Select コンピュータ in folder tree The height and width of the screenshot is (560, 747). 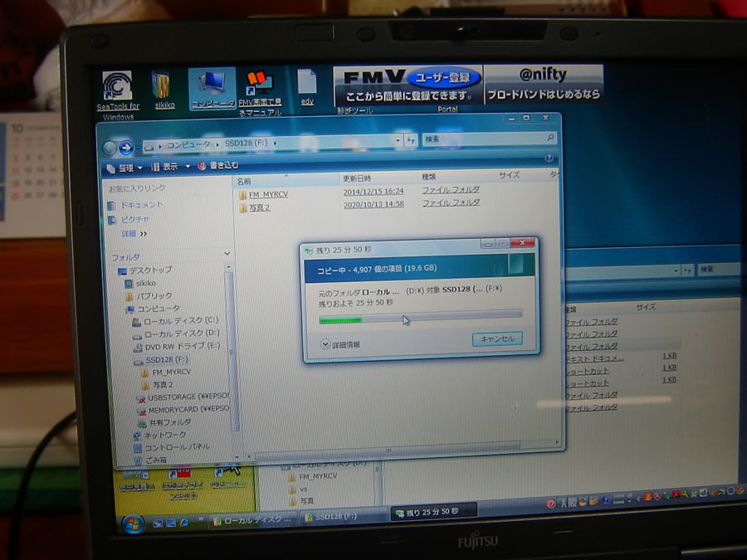coord(153,309)
